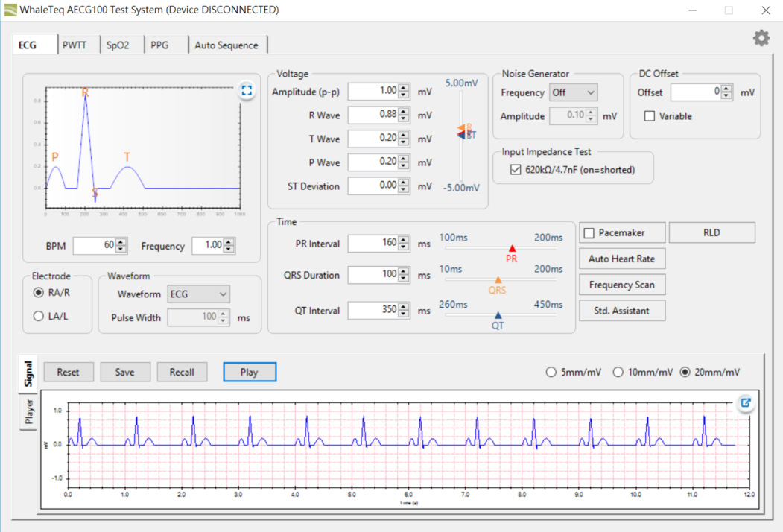Click the orange QRS marker below its slider
Viewport: 783px width, 532px height.
click(x=497, y=279)
